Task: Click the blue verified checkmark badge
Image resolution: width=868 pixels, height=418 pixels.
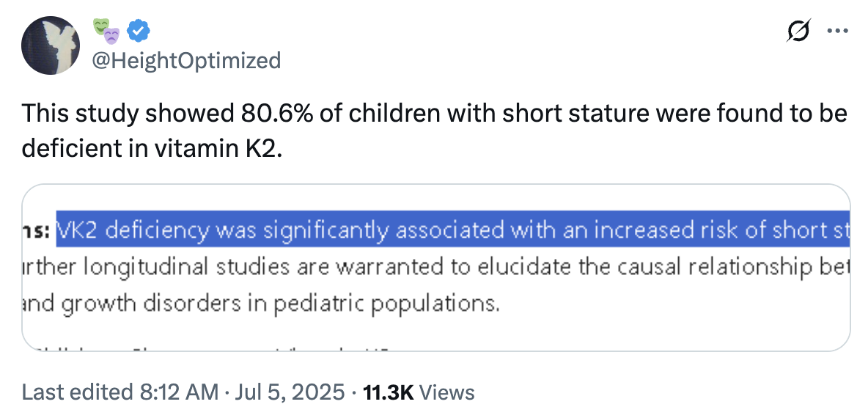Action: click(139, 31)
